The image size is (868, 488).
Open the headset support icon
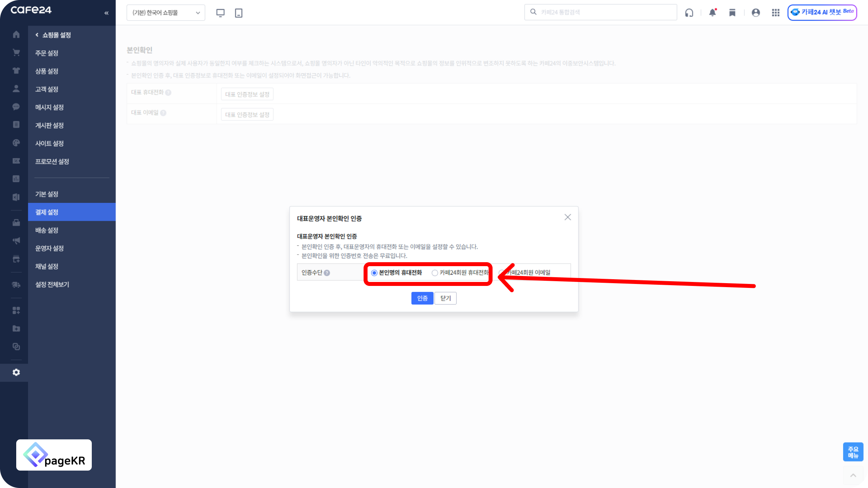point(689,13)
